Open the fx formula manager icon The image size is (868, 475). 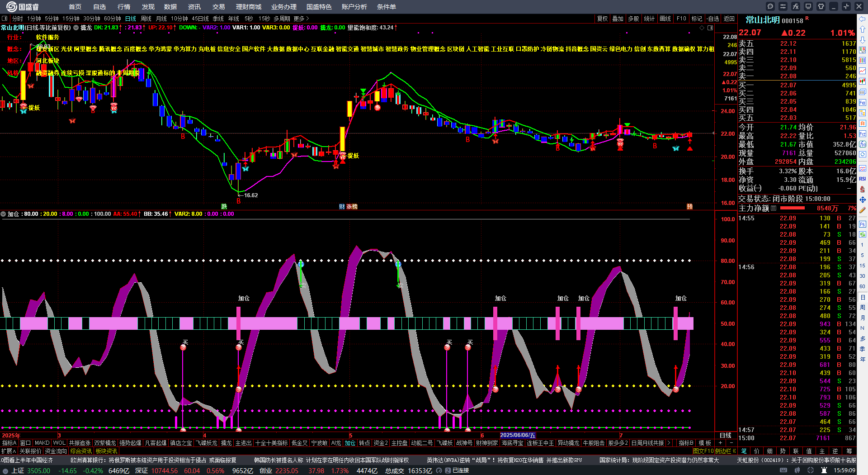click(x=796, y=6)
